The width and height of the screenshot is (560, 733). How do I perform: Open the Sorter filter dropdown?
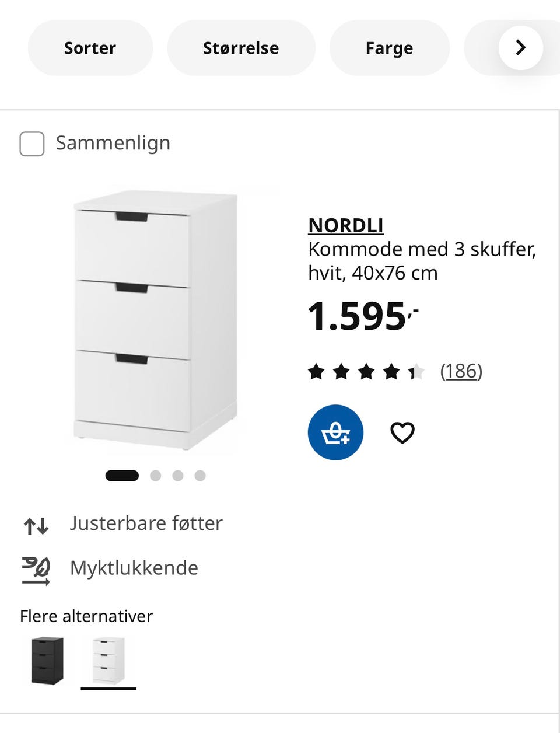[x=90, y=48]
